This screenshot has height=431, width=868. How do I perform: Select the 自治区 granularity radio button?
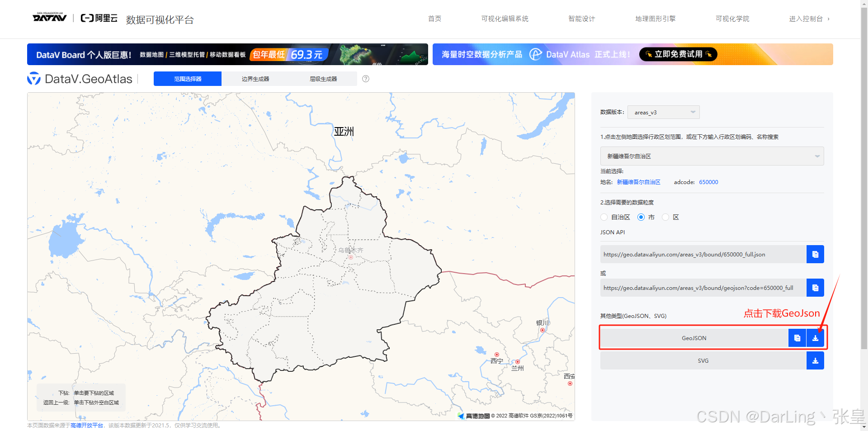pos(604,217)
